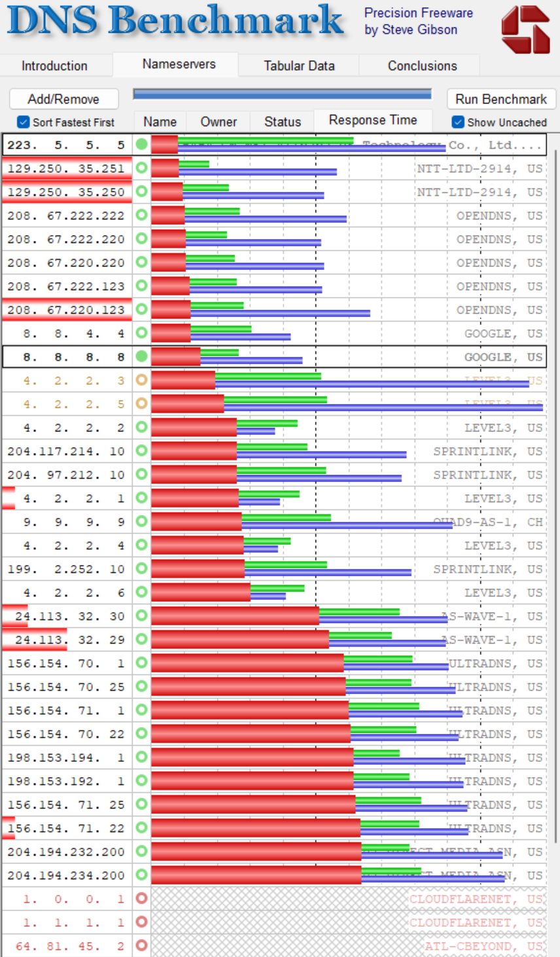Click GOOGLE, US label in 8.8.4.4 row
The width and height of the screenshot is (560, 957).
coord(504,333)
